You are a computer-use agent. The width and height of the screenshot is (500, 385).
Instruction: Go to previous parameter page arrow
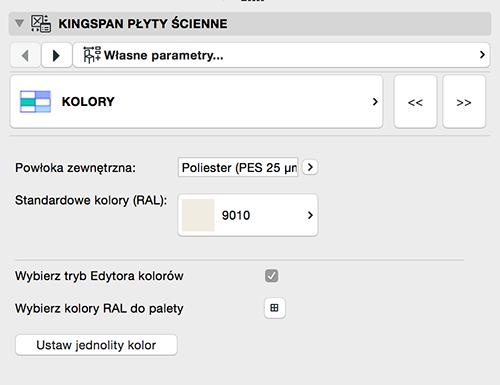[x=25, y=55]
